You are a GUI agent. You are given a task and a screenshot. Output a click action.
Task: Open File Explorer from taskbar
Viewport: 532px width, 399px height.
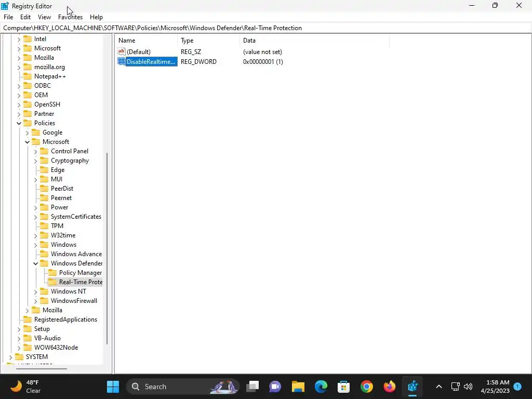point(298,387)
